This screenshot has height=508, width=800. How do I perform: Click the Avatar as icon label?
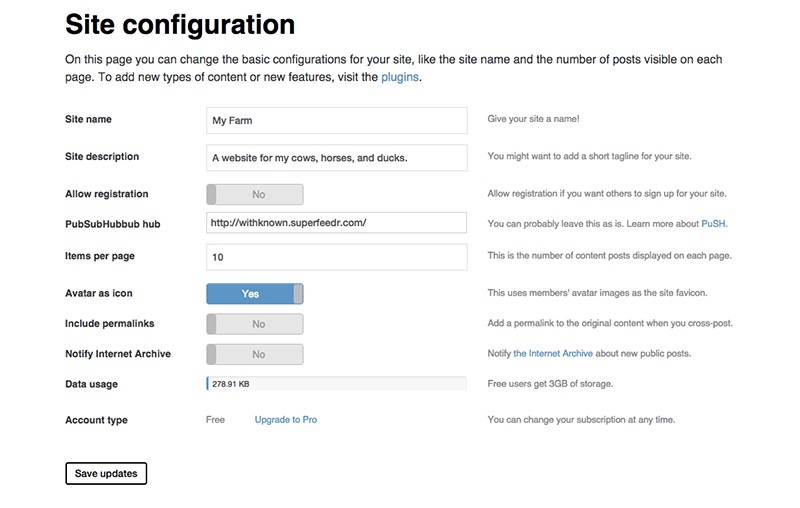[x=98, y=293]
